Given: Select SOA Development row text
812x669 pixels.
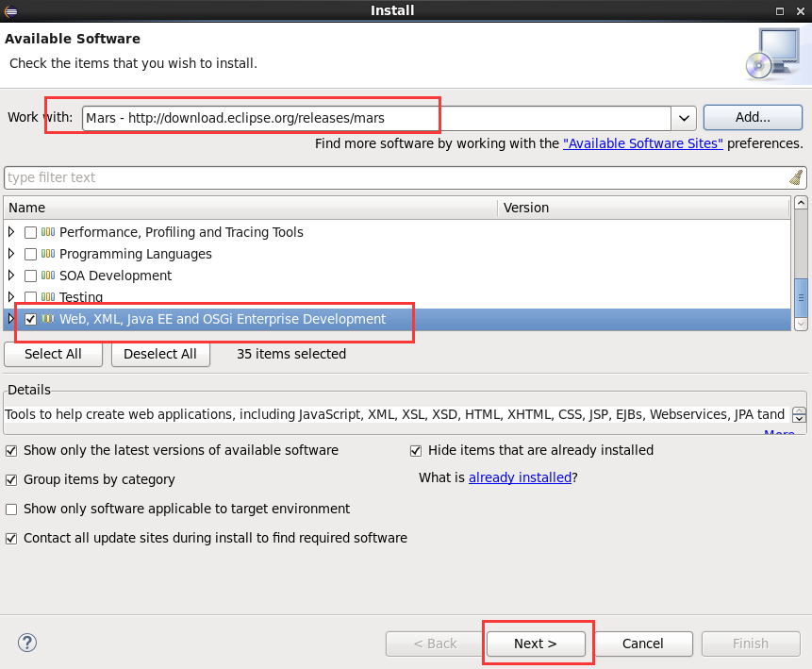Looking at the screenshot, I should (x=115, y=276).
